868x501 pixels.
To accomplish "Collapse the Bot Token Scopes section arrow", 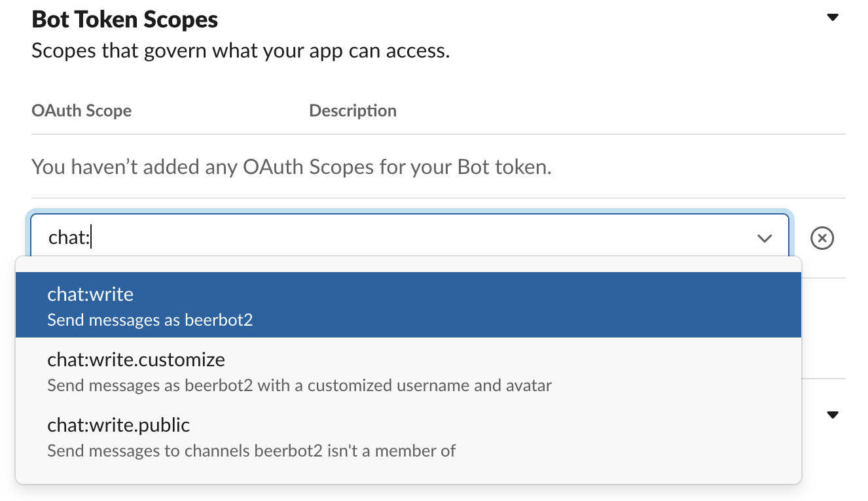I will point(833,18).
